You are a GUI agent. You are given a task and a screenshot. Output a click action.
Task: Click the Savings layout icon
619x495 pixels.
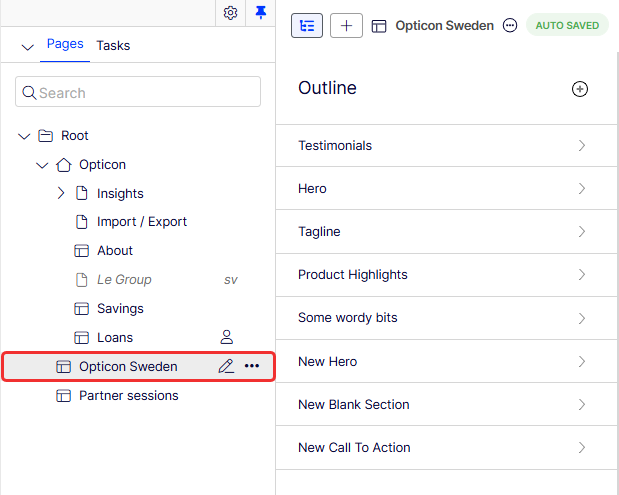point(82,309)
